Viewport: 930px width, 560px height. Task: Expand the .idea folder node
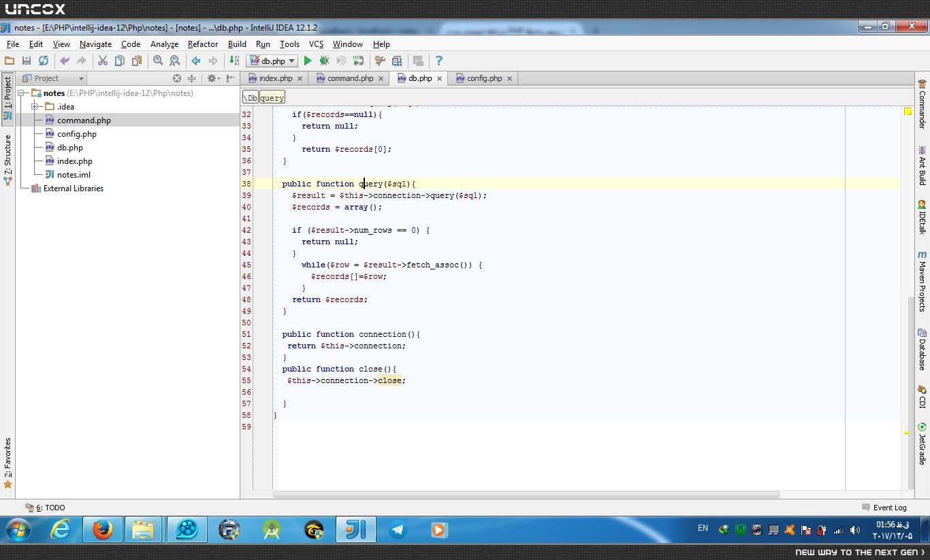coord(35,107)
